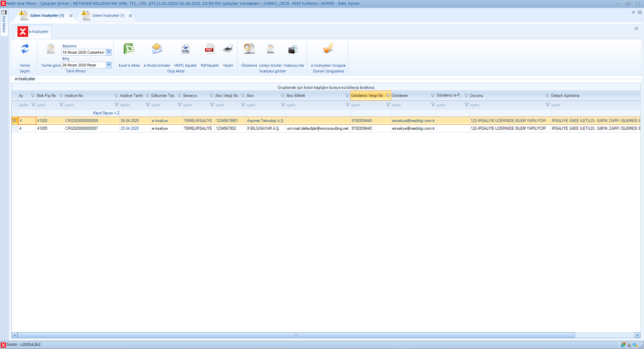Open filter on Gönderici Vergi No column
This screenshot has width=644, height=349.
[x=388, y=96]
